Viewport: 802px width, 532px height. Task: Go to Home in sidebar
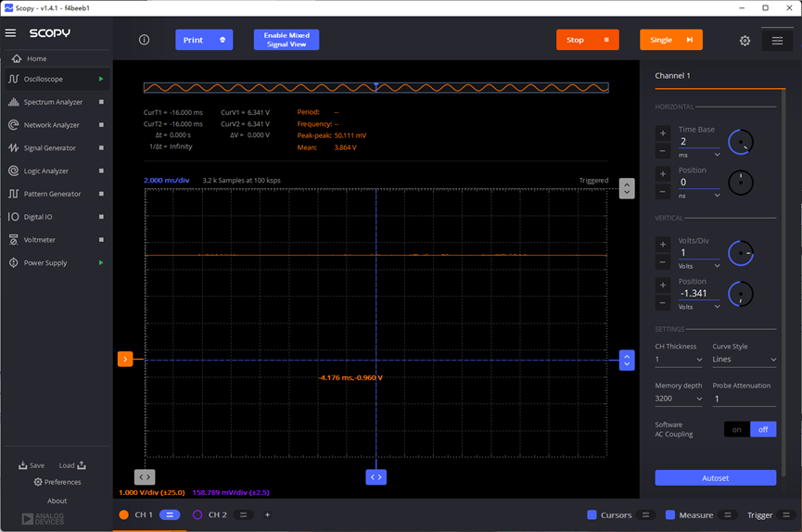point(36,58)
